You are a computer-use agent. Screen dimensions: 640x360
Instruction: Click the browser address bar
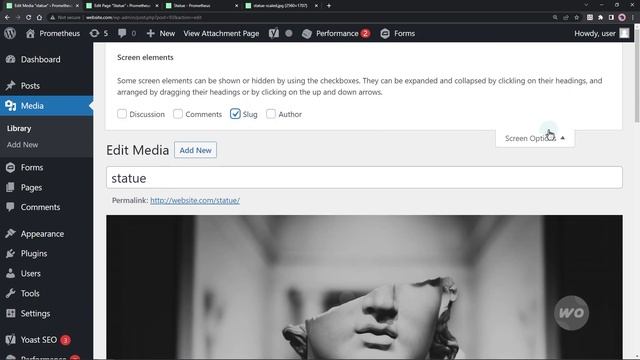coord(298,18)
